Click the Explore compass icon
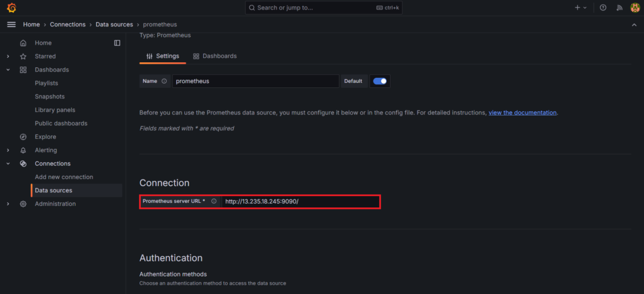 23,137
